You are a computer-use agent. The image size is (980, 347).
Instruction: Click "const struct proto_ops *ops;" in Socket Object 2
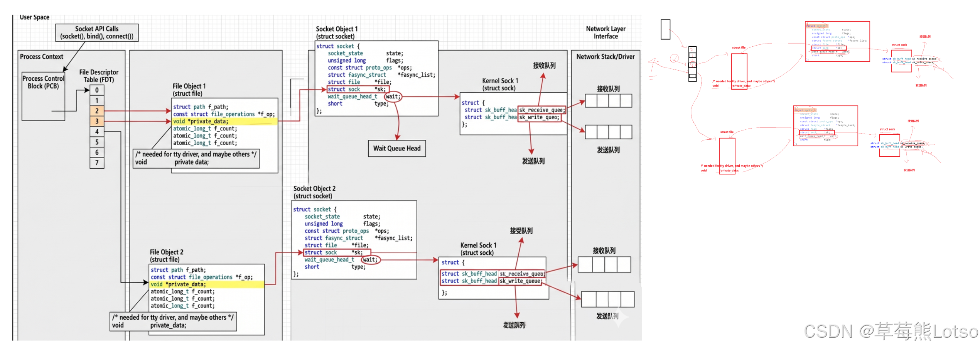pyautogui.click(x=347, y=231)
